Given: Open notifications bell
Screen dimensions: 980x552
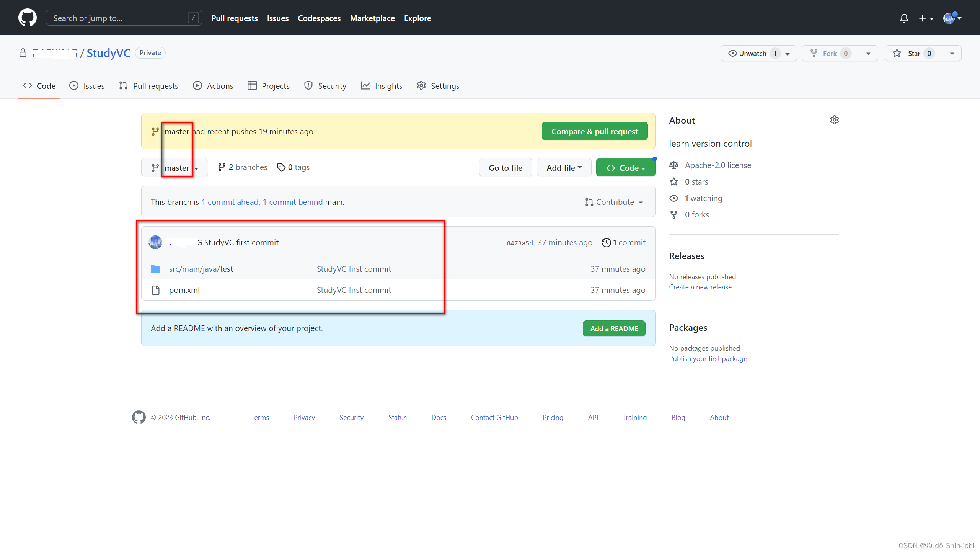Looking at the screenshot, I should (x=904, y=18).
